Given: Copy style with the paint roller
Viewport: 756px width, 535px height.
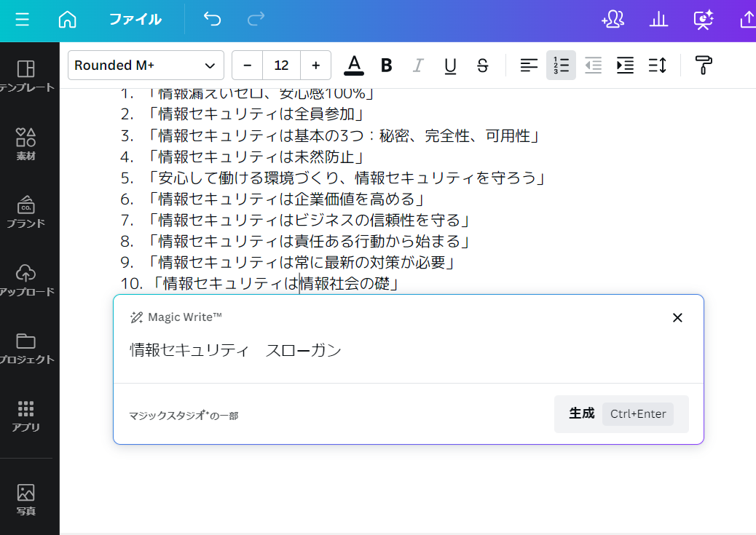Looking at the screenshot, I should pyautogui.click(x=704, y=65).
